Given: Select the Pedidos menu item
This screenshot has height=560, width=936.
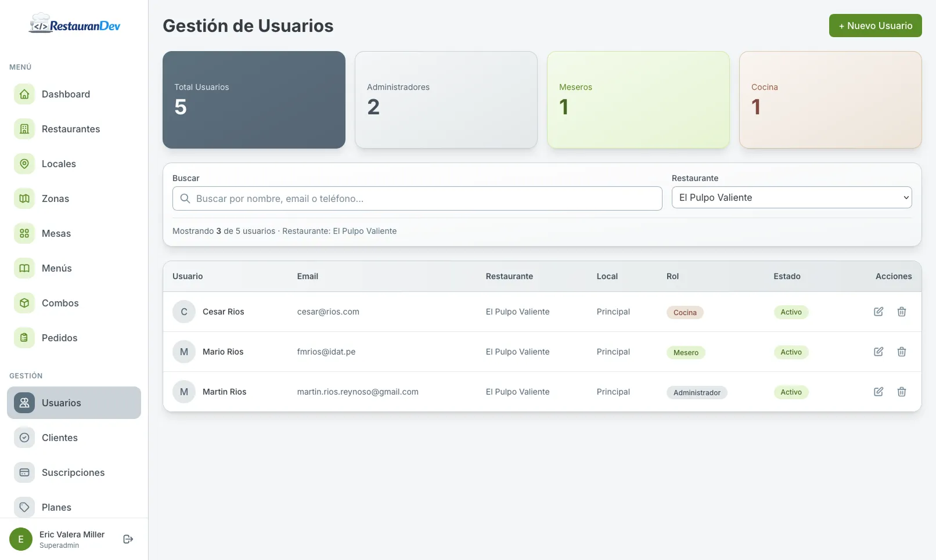Looking at the screenshot, I should coord(74,338).
